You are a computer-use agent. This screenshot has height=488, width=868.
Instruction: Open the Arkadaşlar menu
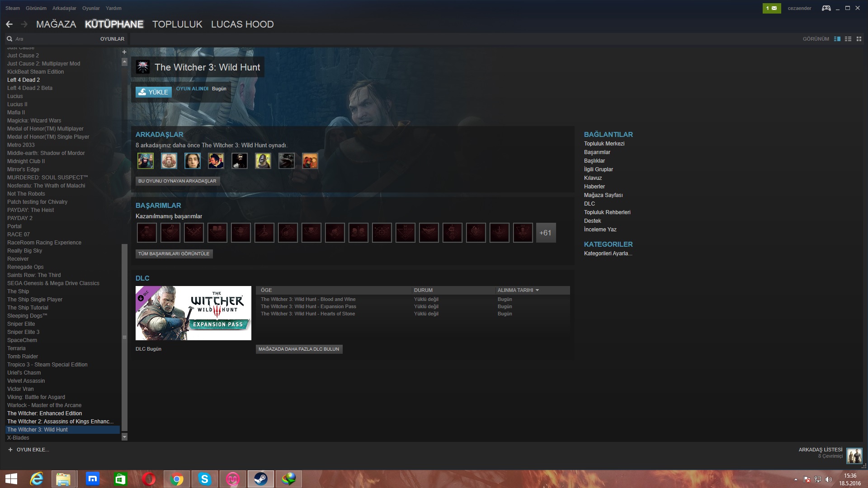(x=64, y=8)
